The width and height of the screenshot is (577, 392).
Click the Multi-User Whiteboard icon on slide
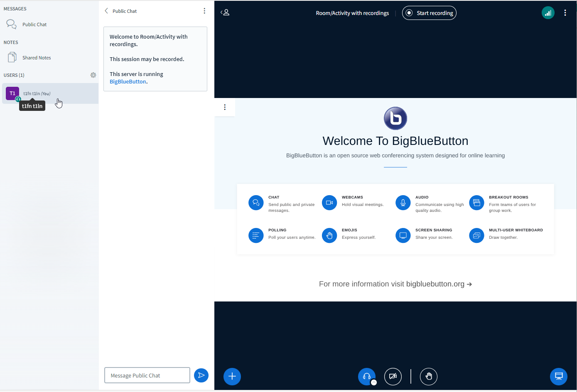tap(476, 235)
